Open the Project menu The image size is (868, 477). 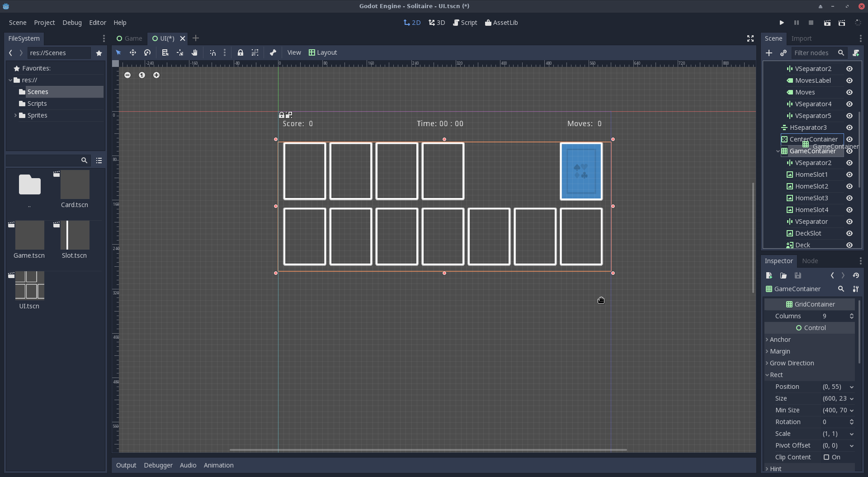point(44,23)
